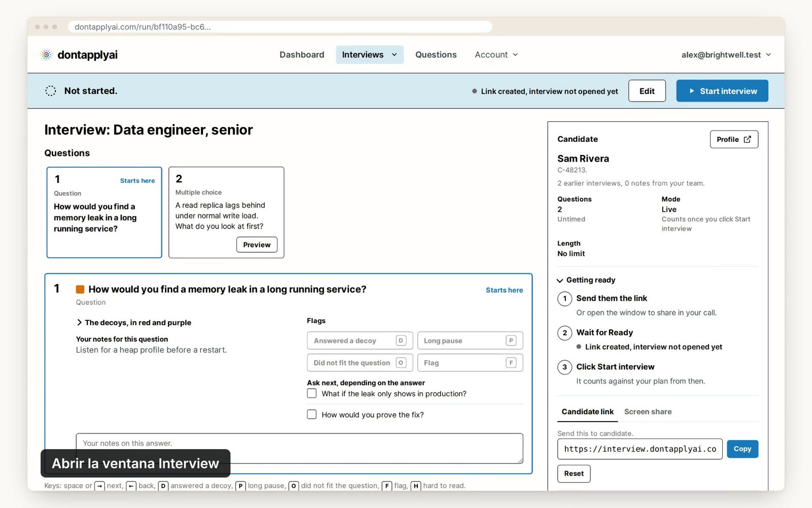
Task: Reset the candidate link
Action: pyautogui.click(x=574, y=473)
